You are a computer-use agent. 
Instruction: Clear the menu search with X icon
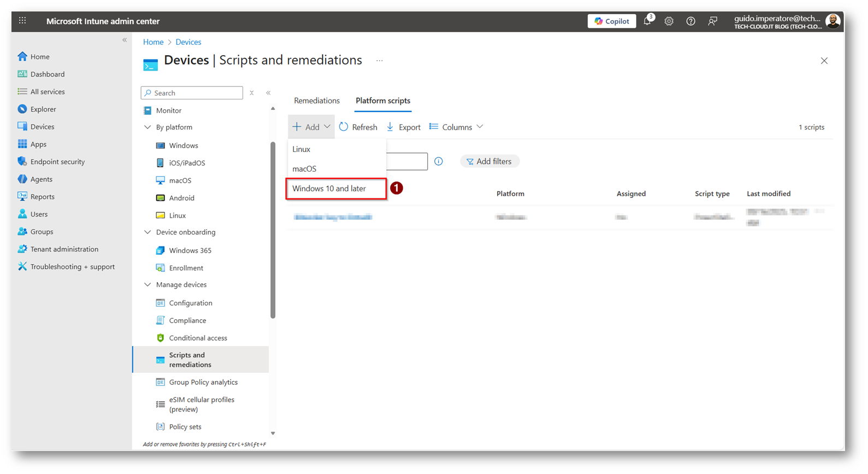[x=252, y=93]
